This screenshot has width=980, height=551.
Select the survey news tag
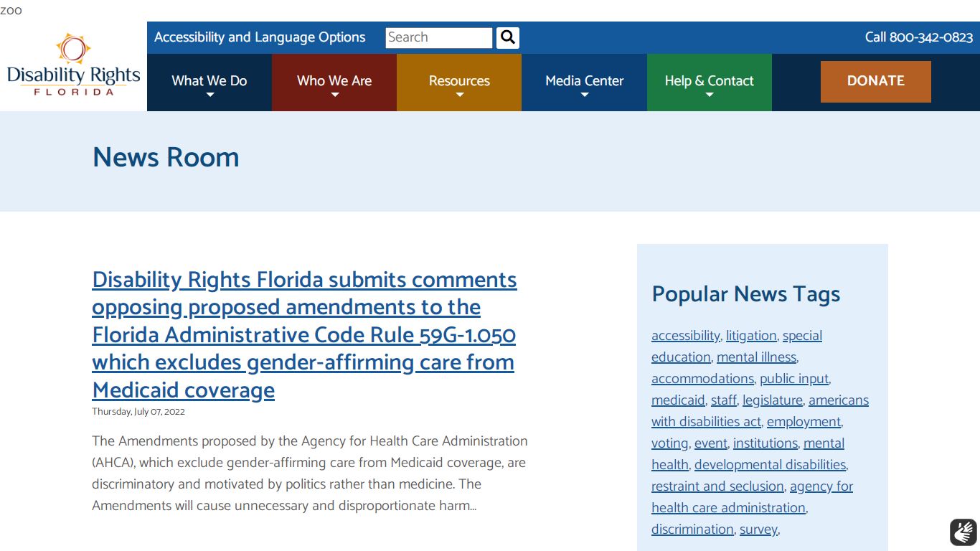coord(758,529)
